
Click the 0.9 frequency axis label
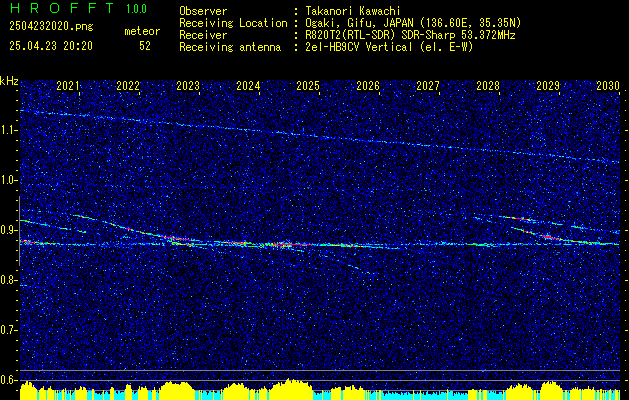pyautogui.click(x=8, y=230)
